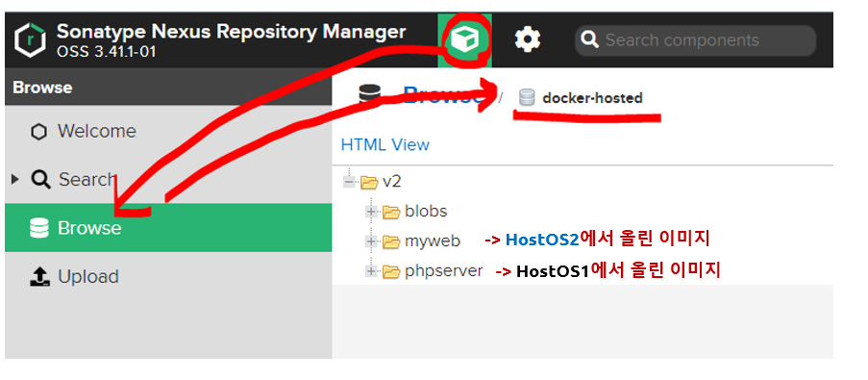The width and height of the screenshot is (868, 380).
Task: Click the OSS 3.41.1-01 version text
Action: (106, 52)
